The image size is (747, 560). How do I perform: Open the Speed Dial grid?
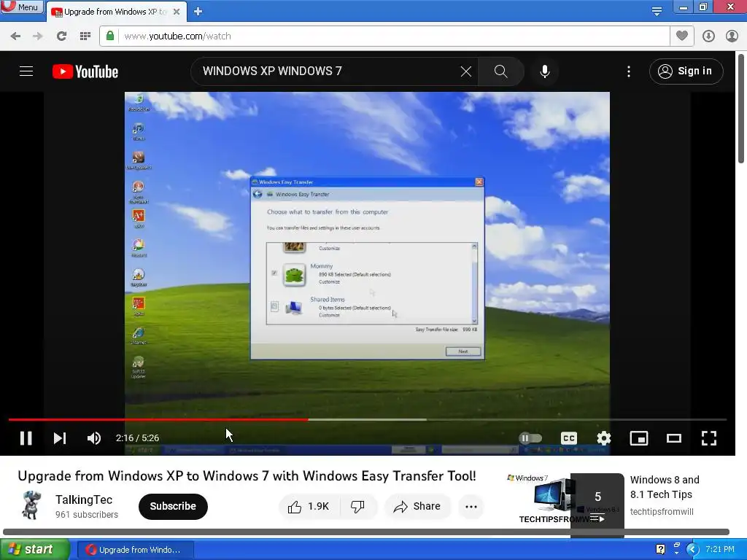pos(85,36)
